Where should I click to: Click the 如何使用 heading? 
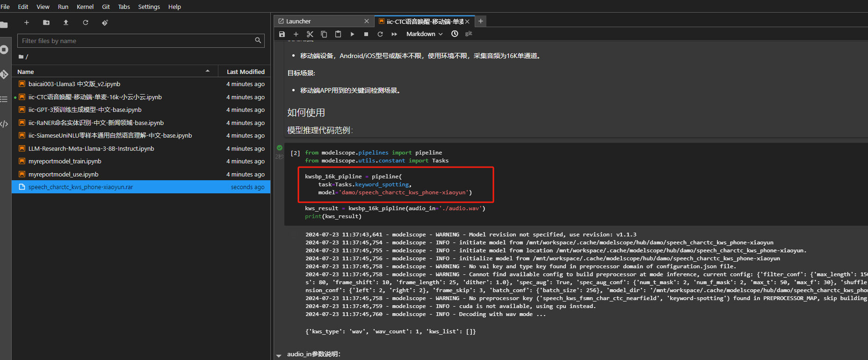[306, 112]
